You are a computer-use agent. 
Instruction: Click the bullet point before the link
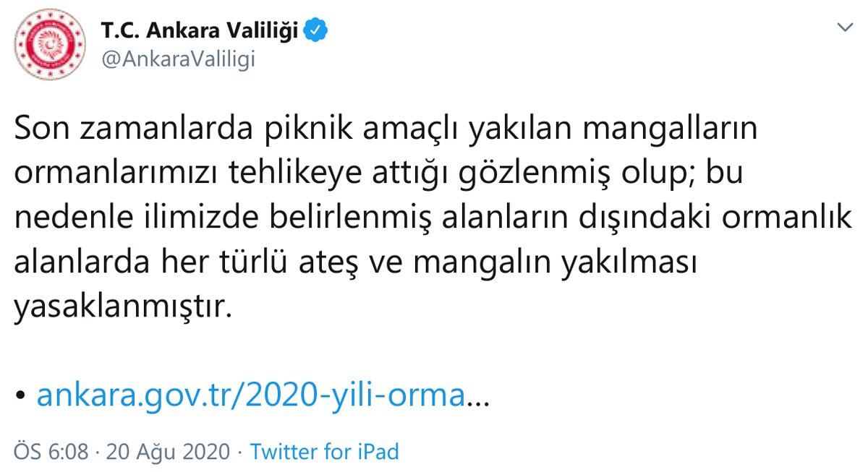(x=21, y=396)
